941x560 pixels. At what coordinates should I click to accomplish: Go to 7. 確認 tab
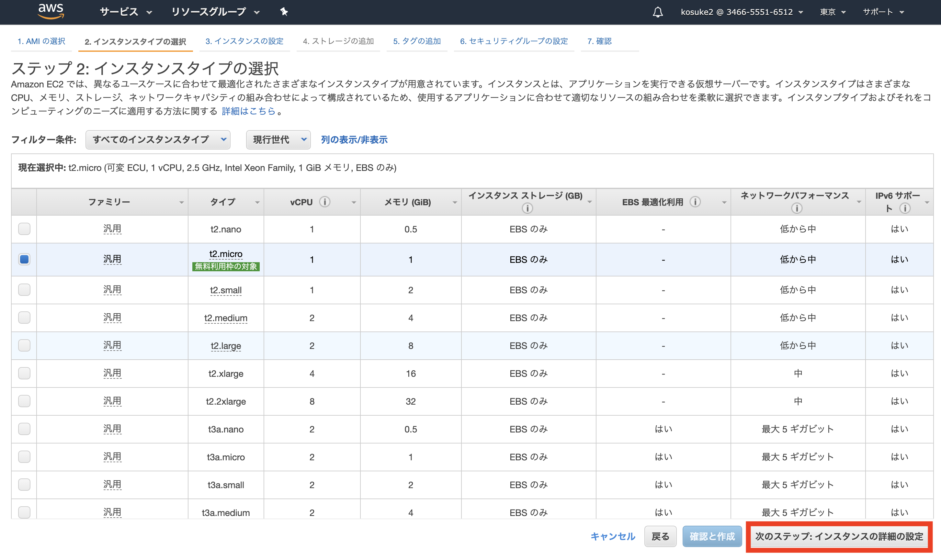pos(599,41)
